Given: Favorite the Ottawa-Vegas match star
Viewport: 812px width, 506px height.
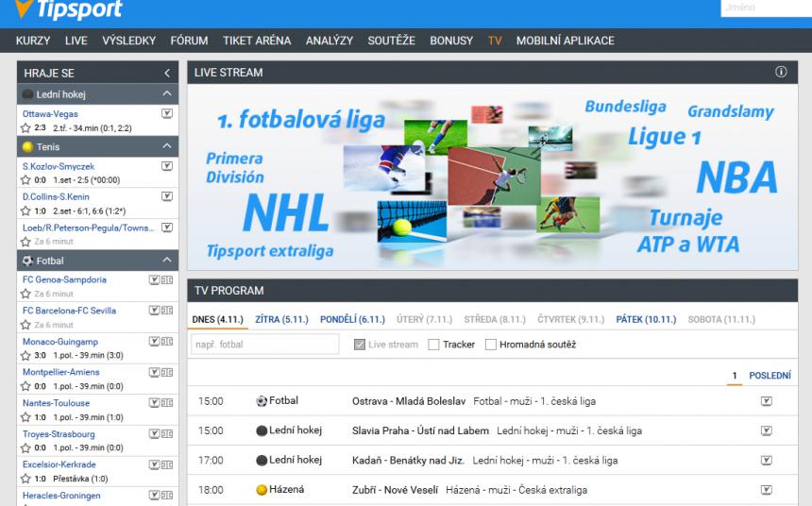Looking at the screenshot, I should 25,128.
